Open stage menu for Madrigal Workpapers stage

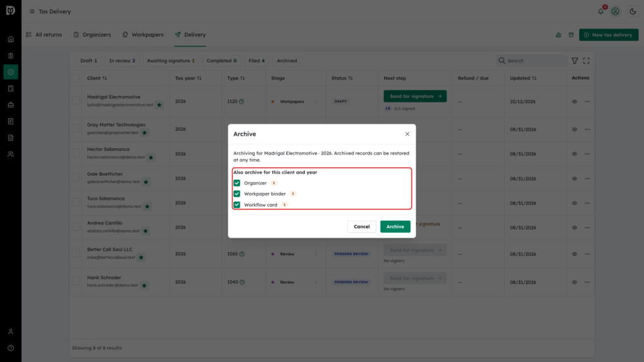point(316,102)
